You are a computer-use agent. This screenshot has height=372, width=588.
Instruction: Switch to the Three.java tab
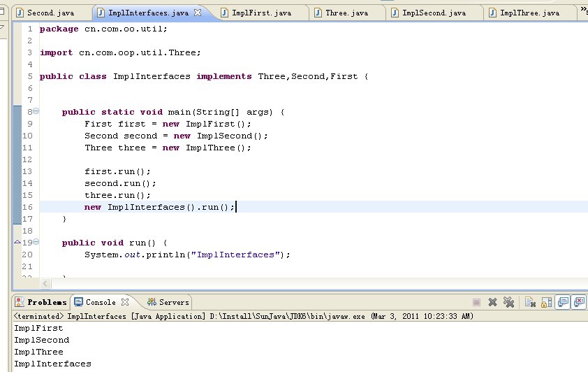pos(346,13)
